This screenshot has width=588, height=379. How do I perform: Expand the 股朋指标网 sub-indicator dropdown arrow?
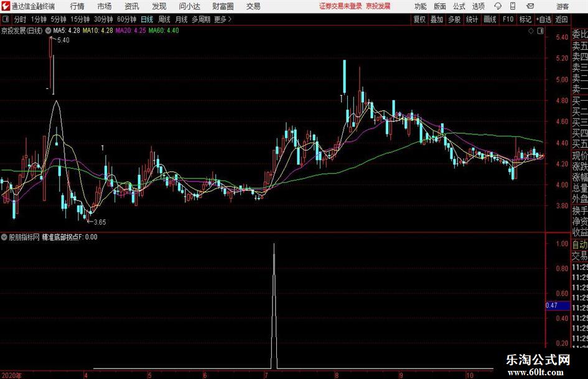point(4,237)
